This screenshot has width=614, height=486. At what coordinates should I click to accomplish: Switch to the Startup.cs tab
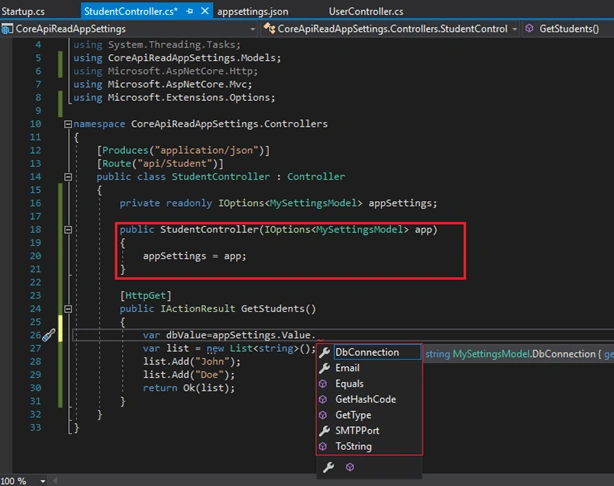pos(23,11)
